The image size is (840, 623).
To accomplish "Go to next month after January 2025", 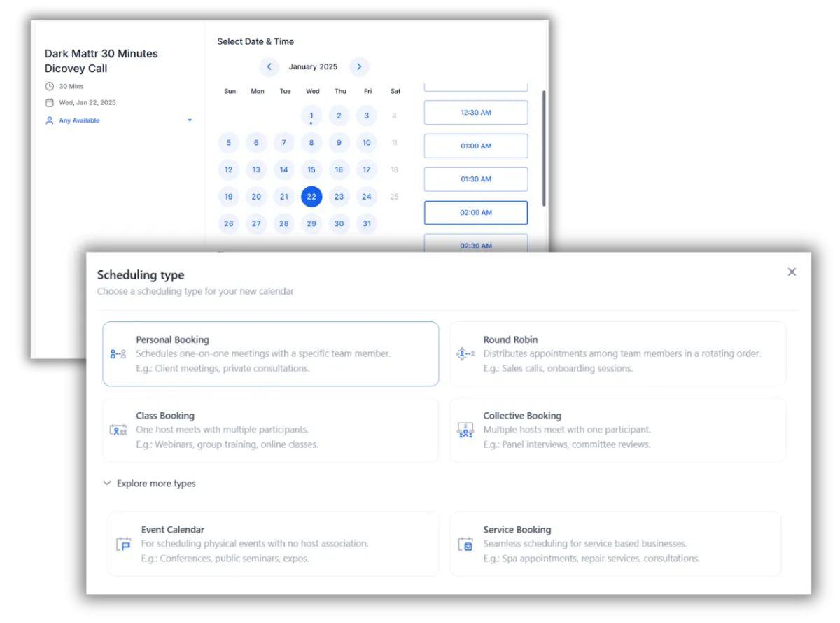I will point(359,67).
